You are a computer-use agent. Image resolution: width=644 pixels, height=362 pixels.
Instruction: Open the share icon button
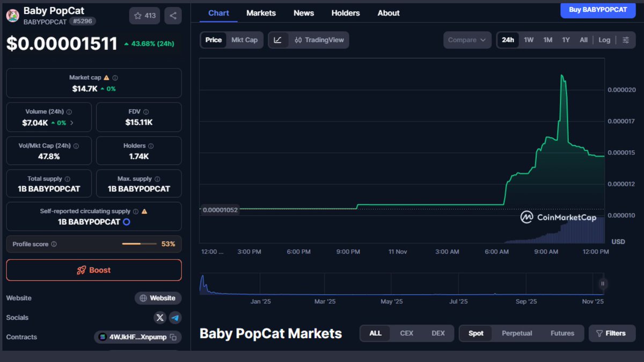pos(173,16)
